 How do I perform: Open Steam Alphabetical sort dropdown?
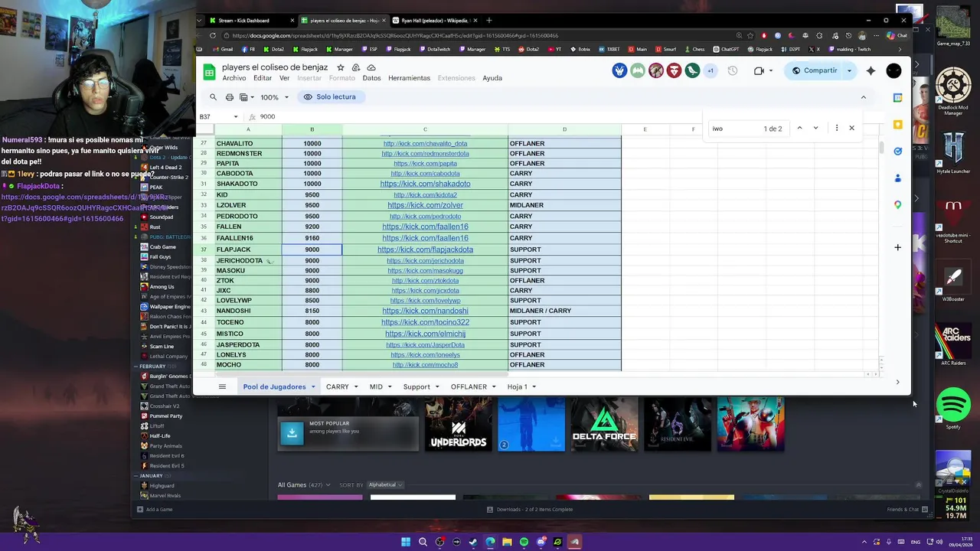[385, 484]
